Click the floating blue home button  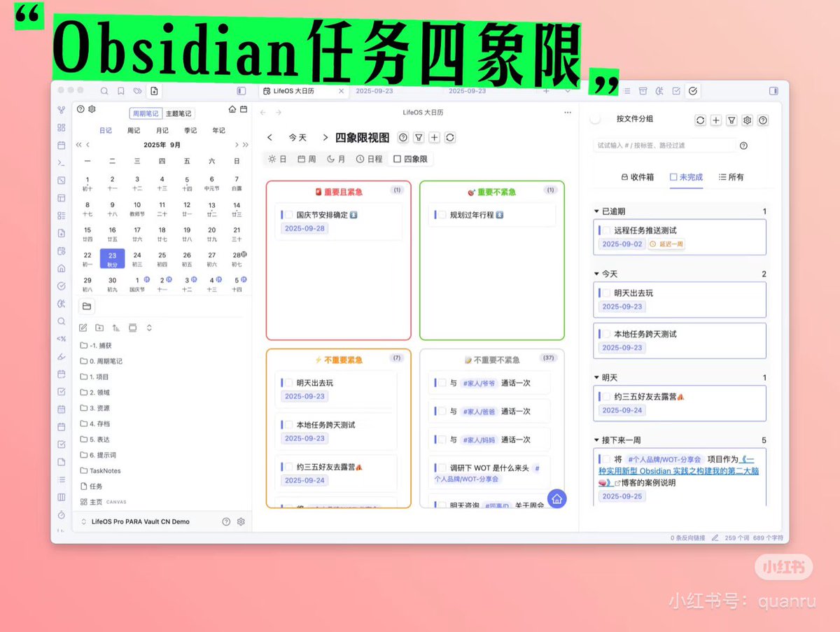(557, 498)
